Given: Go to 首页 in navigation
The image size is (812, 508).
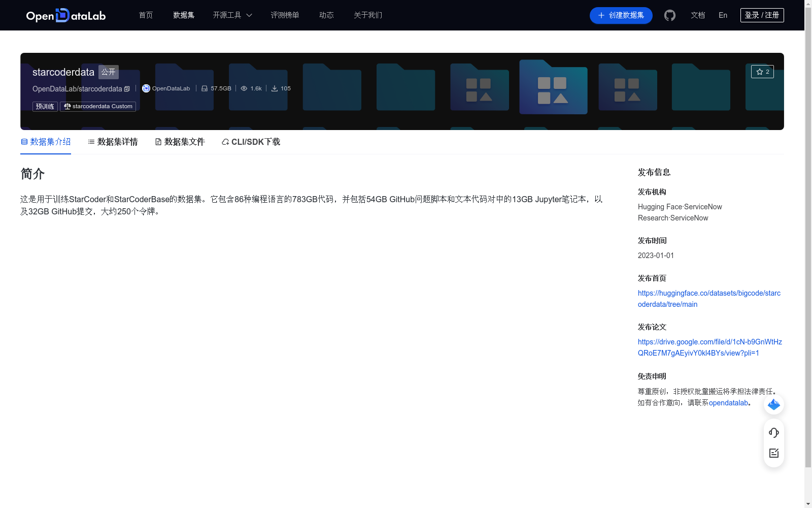Looking at the screenshot, I should click(146, 15).
